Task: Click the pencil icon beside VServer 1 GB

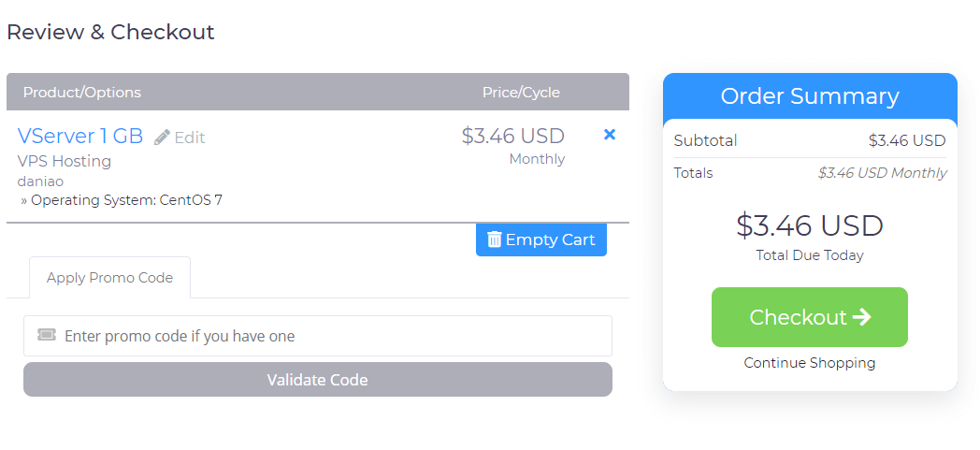Action: coord(163,137)
